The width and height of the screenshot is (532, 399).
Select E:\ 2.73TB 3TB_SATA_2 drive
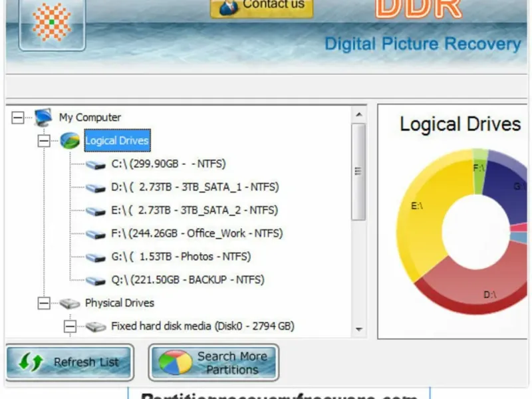[195, 210]
